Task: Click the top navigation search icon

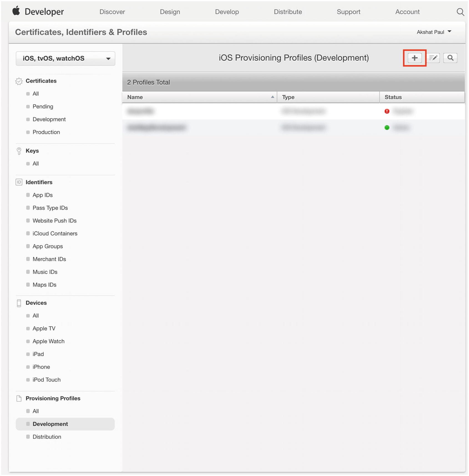Action: tap(460, 12)
